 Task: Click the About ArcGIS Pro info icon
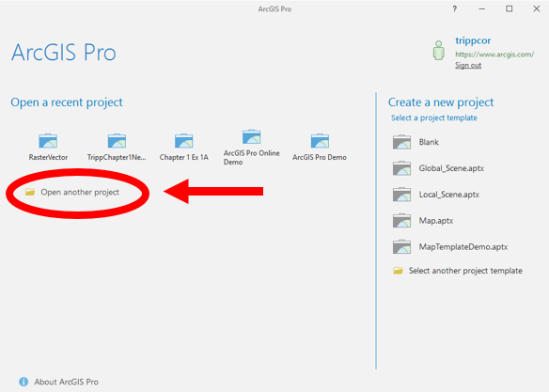24,382
